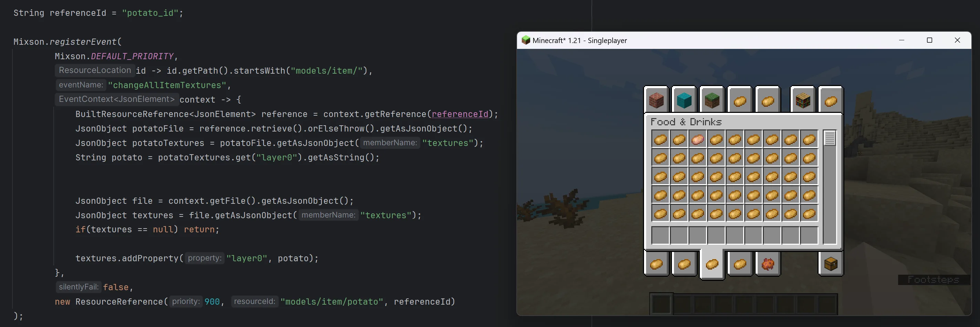The height and width of the screenshot is (327, 980).
Task: Click the raised Food & Drinks tab
Action: [712, 264]
